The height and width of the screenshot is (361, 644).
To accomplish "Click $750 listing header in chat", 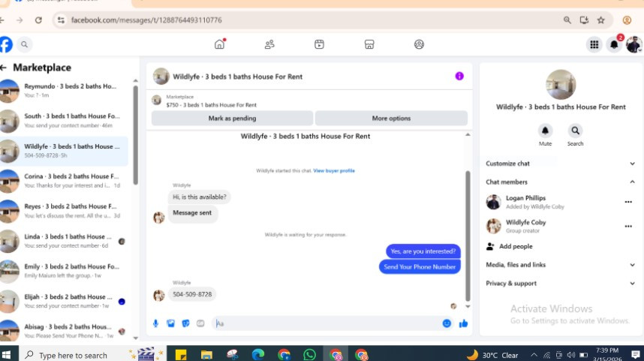I will tap(211, 105).
